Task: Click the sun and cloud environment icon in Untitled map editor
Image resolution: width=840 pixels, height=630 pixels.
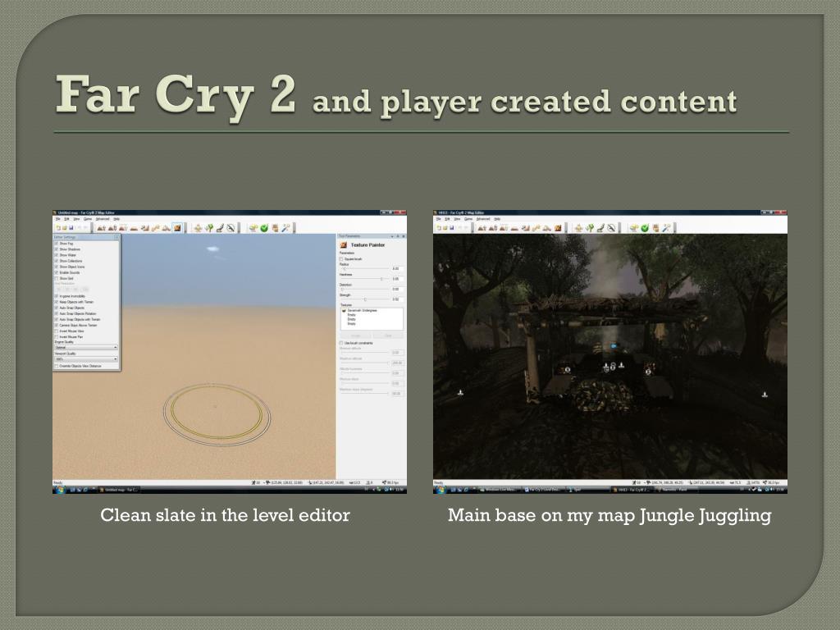Action: point(253,228)
